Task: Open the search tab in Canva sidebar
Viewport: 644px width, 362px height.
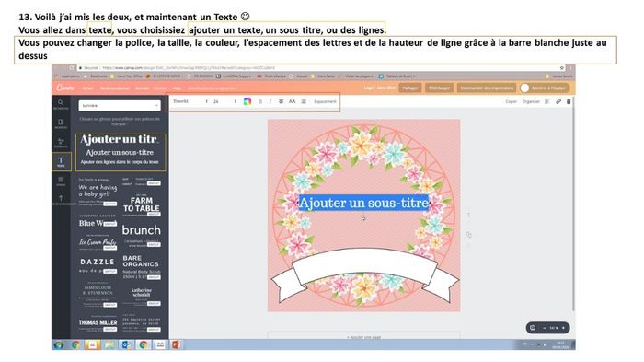Action: tap(61, 104)
